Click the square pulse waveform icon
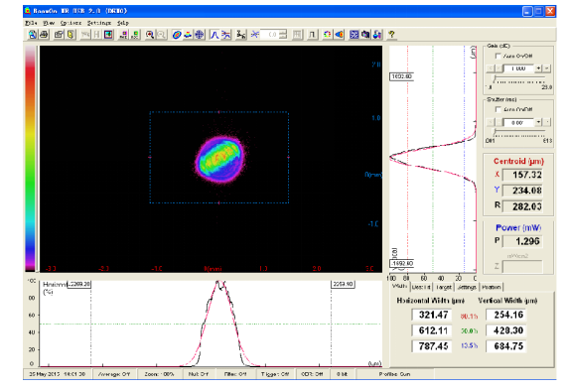 tap(312, 35)
